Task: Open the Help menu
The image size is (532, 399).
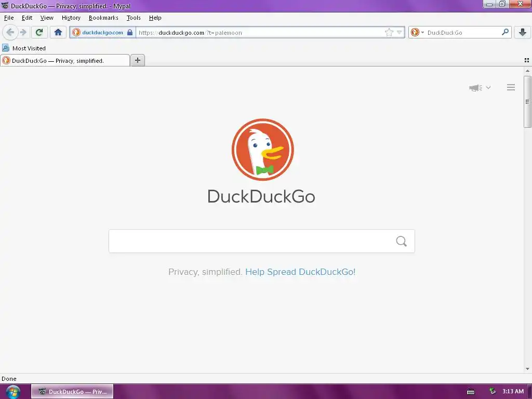Action: 155,18
